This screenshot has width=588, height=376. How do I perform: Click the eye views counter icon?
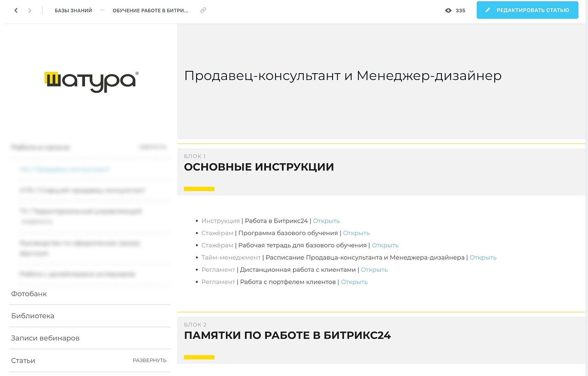click(448, 11)
